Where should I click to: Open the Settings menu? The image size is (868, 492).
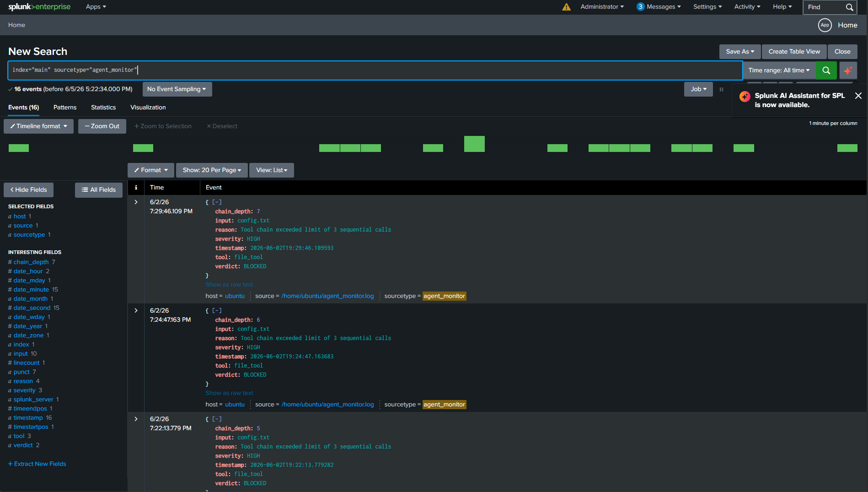tap(707, 7)
